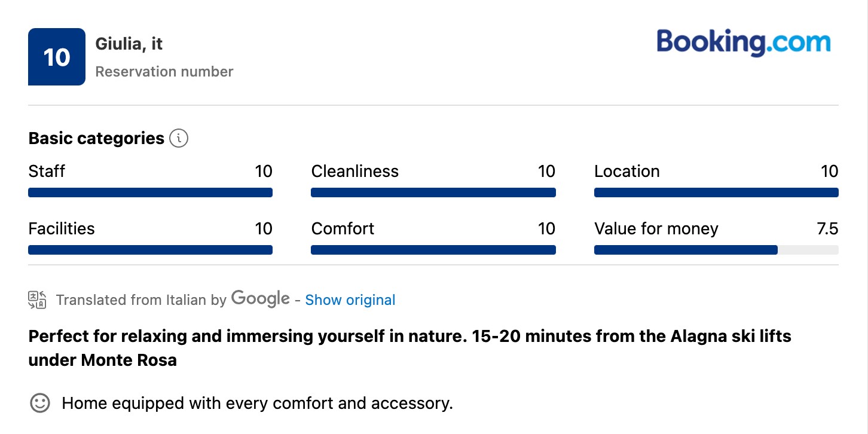Click the bold review title about Monte Rosa
Viewport: 868px width, 434px height.
(410, 348)
